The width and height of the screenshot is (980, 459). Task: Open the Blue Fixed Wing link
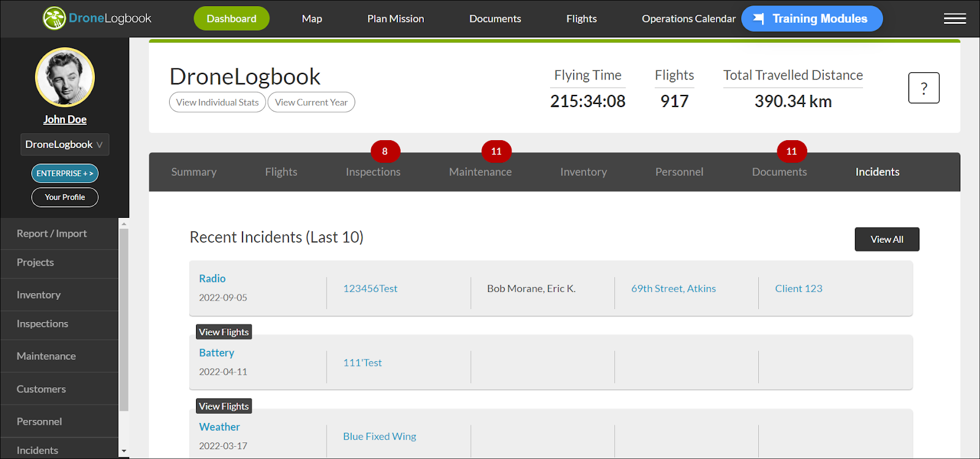380,436
